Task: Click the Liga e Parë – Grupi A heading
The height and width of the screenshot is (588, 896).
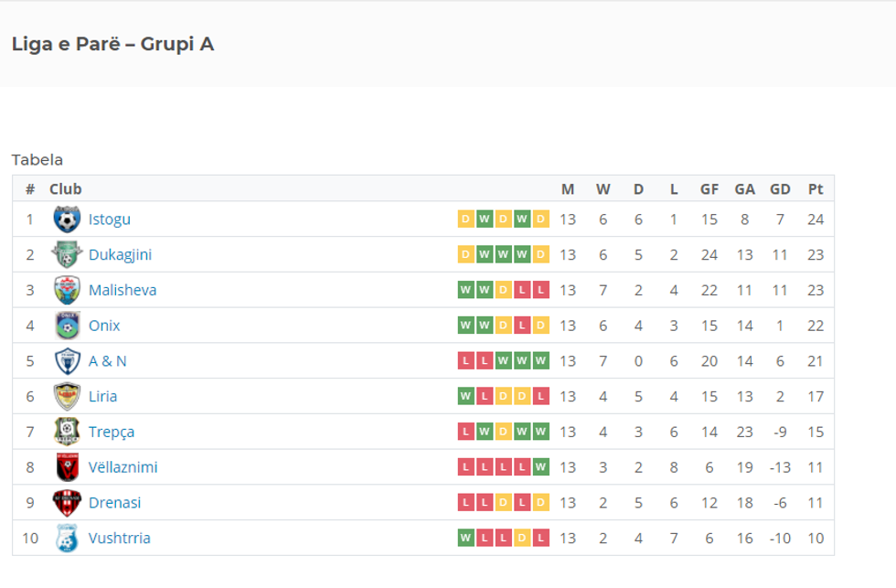Action: coord(112,44)
